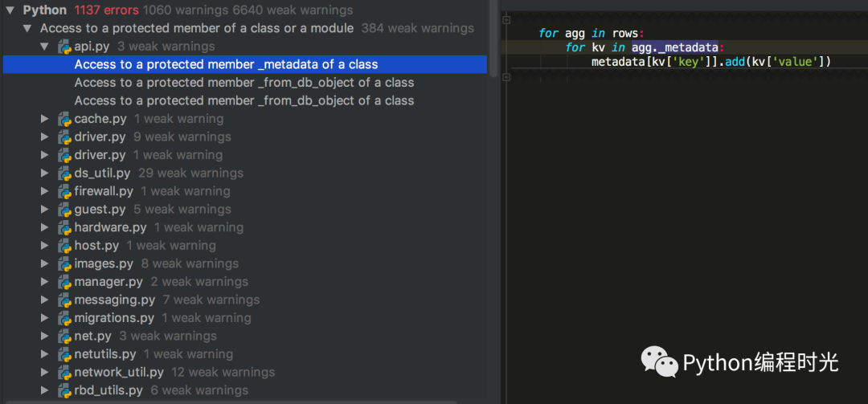Collapse the top-level Python inspection group
The image size is (868, 404).
click(10, 10)
